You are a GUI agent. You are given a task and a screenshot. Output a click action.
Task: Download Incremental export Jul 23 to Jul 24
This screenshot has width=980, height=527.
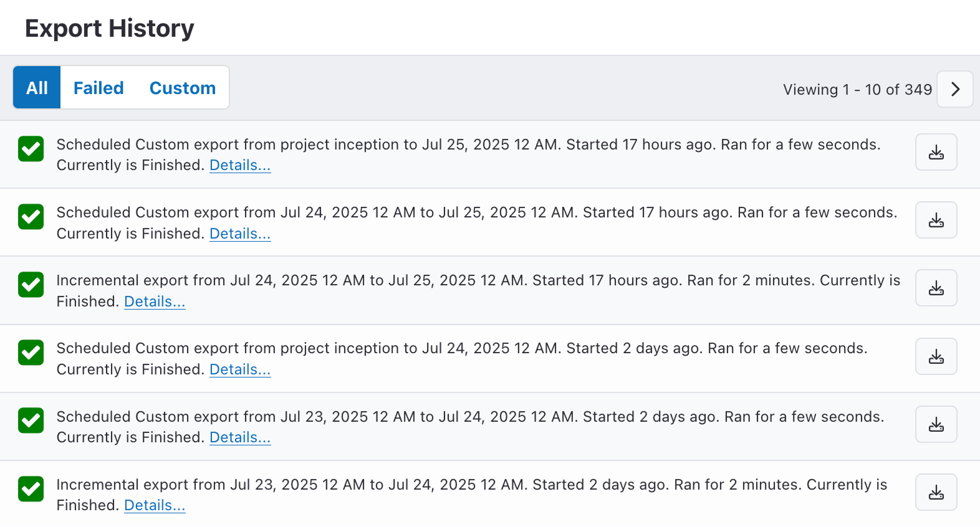(x=936, y=493)
